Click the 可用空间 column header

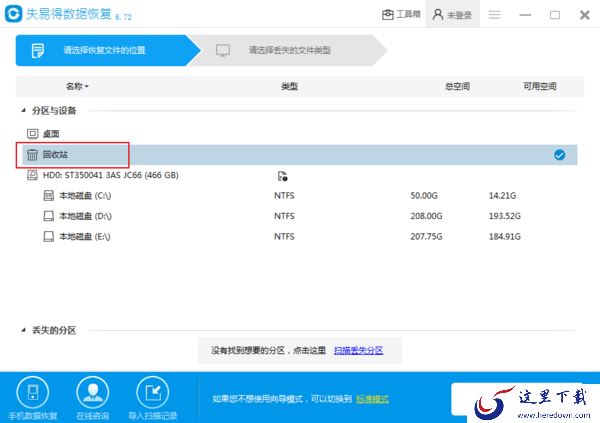540,86
